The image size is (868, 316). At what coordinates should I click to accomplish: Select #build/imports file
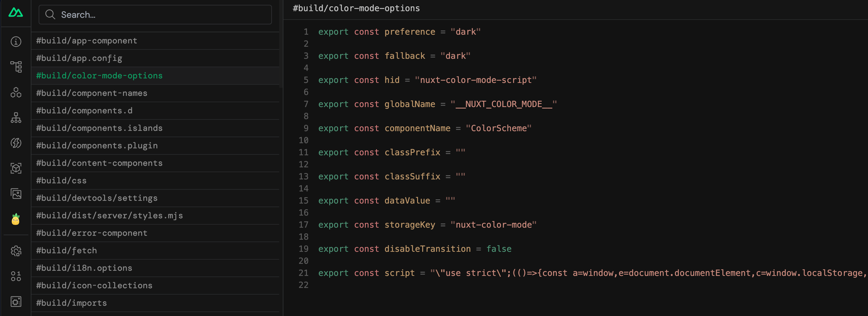(x=155, y=303)
